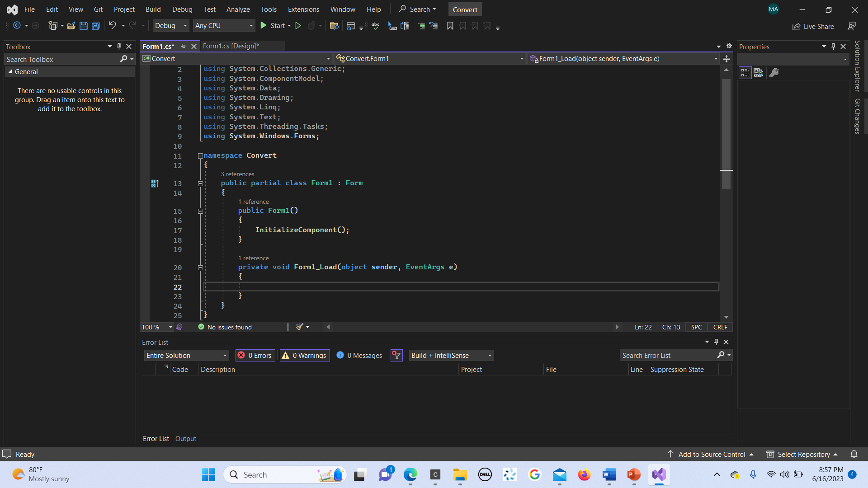The height and width of the screenshot is (488, 868).
Task: Start Live Share session
Action: click(x=813, y=26)
